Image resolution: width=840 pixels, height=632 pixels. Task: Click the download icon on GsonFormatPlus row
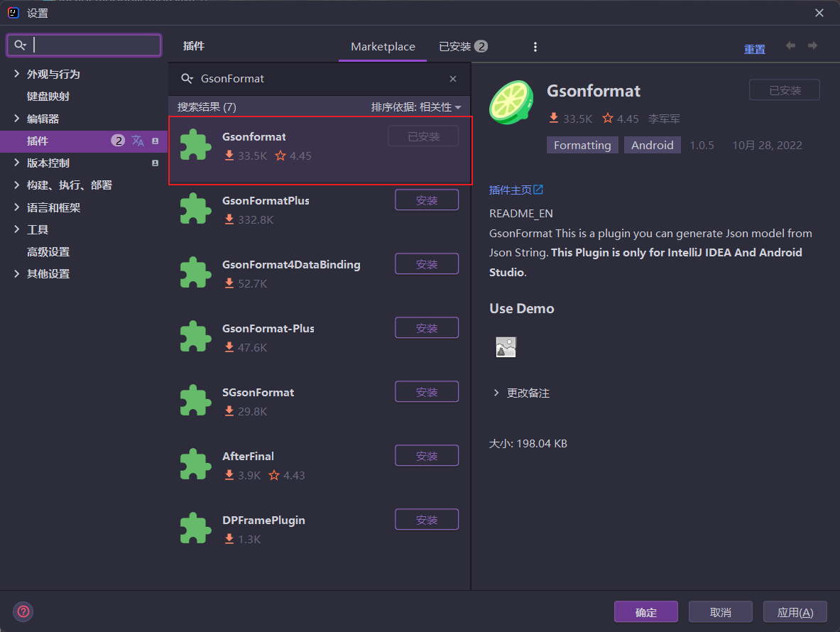(x=229, y=219)
